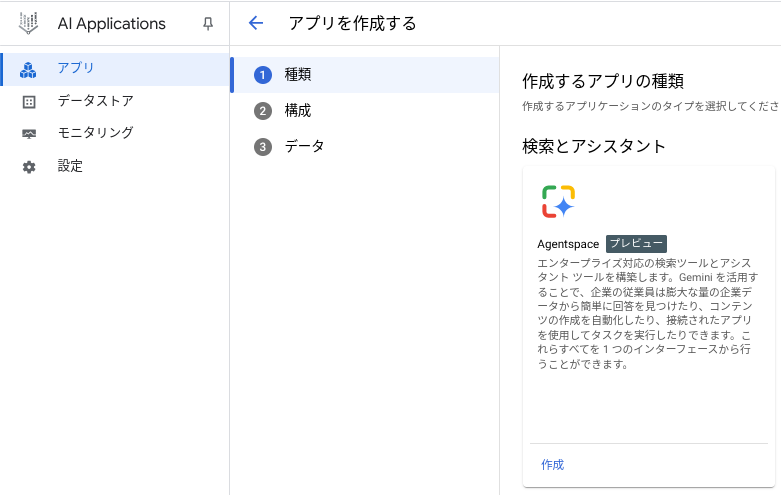This screenshot has width=781, height=495.
Task: Click the AI Applications logo icon
Action: (28, 23)
